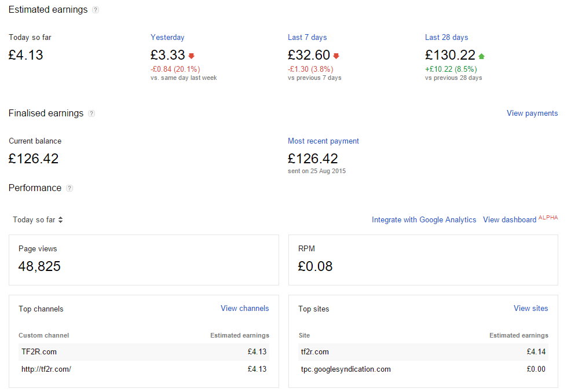Select the tf2r.com site row
571x392 pixels.
pyautogui.click(x=423, y=352)
